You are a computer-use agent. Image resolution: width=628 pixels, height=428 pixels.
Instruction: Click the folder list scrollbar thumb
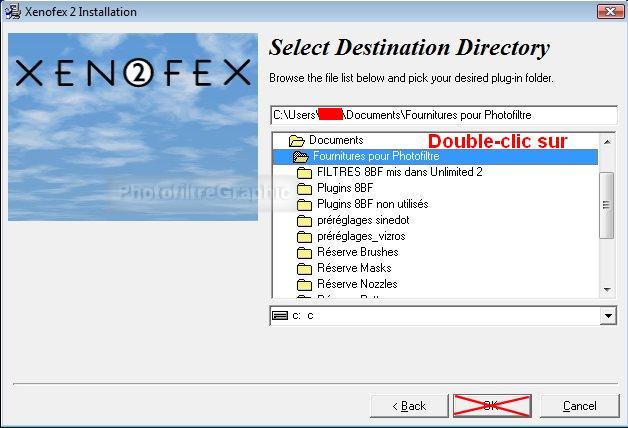[x=607, y=205]
